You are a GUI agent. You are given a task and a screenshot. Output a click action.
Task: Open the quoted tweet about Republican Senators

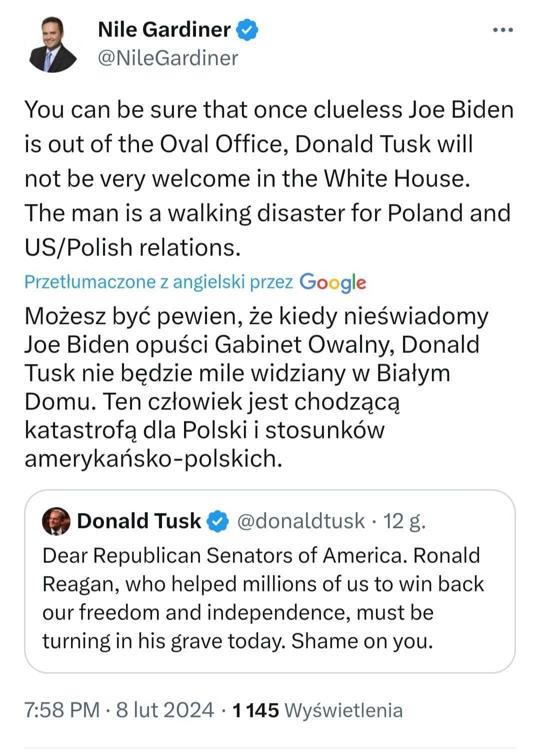click(x=270, y=581)
